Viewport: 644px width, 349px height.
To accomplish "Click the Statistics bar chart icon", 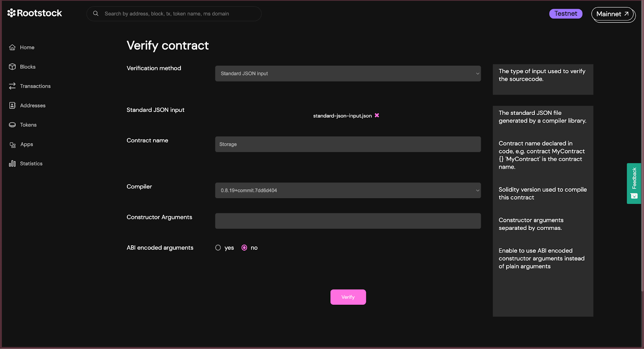I will click(12, 164).
